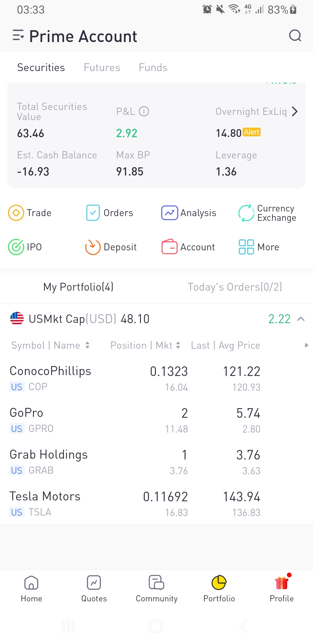Viewport: 313px width, 644px height.
Task: Sort by Position | Mkt column
Action: (145, 345)
